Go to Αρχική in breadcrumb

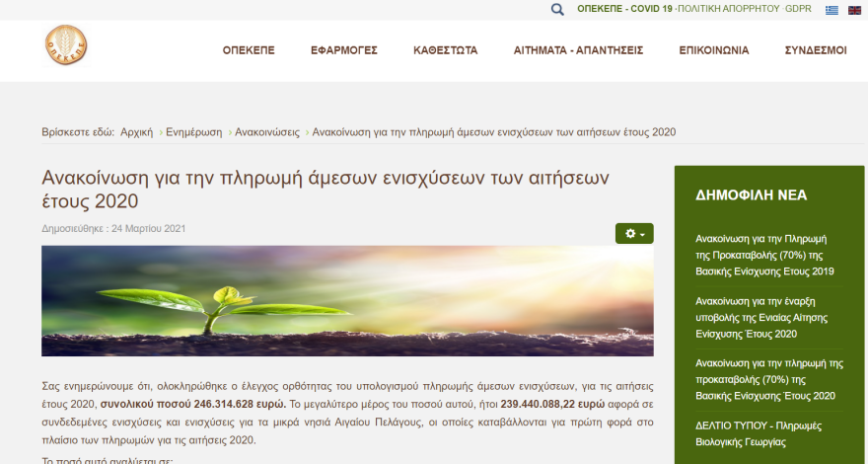136,132
